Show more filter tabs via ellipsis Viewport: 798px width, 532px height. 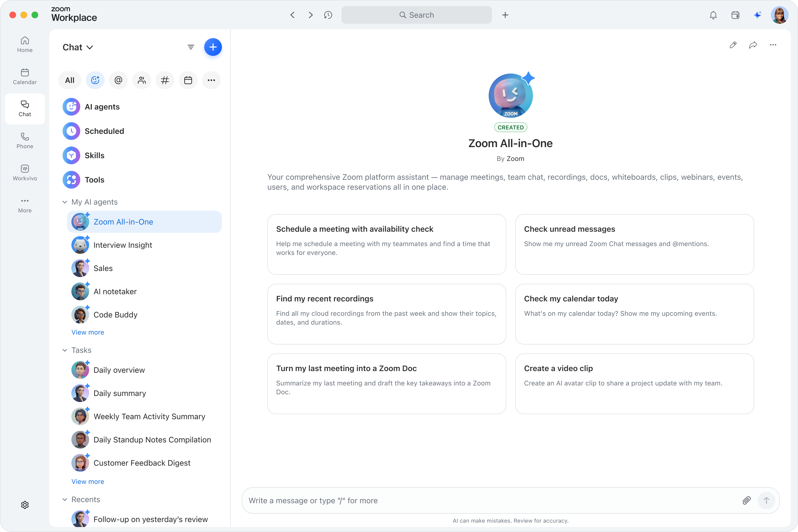(x=211, y=80)
